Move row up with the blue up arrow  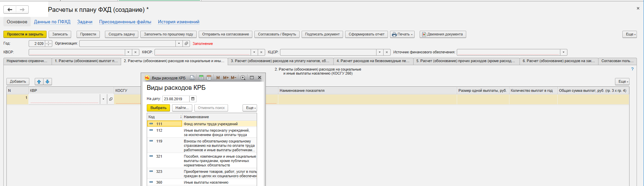39,82
